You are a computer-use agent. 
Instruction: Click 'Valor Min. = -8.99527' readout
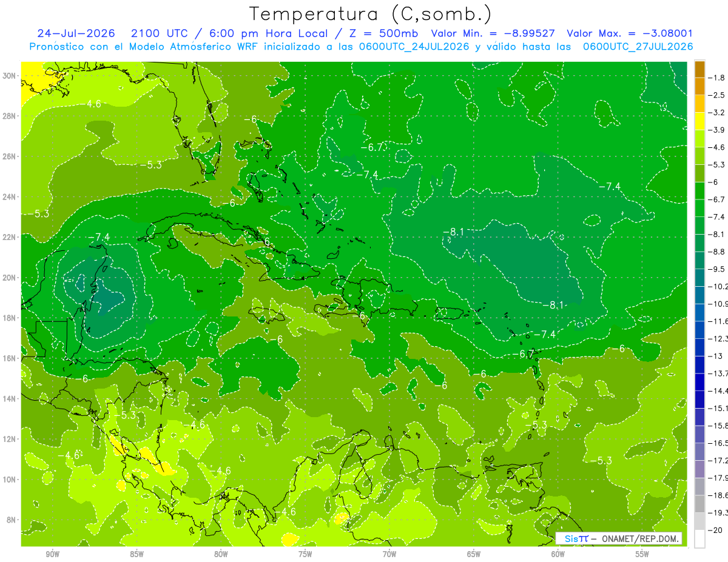pos(493,33)
